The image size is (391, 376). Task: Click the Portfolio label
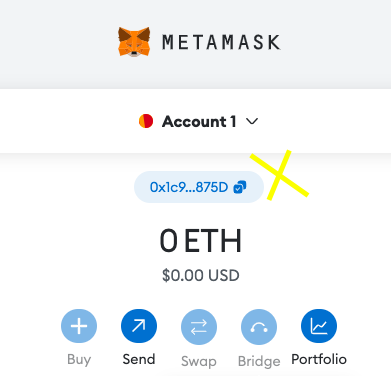(319, 359)
